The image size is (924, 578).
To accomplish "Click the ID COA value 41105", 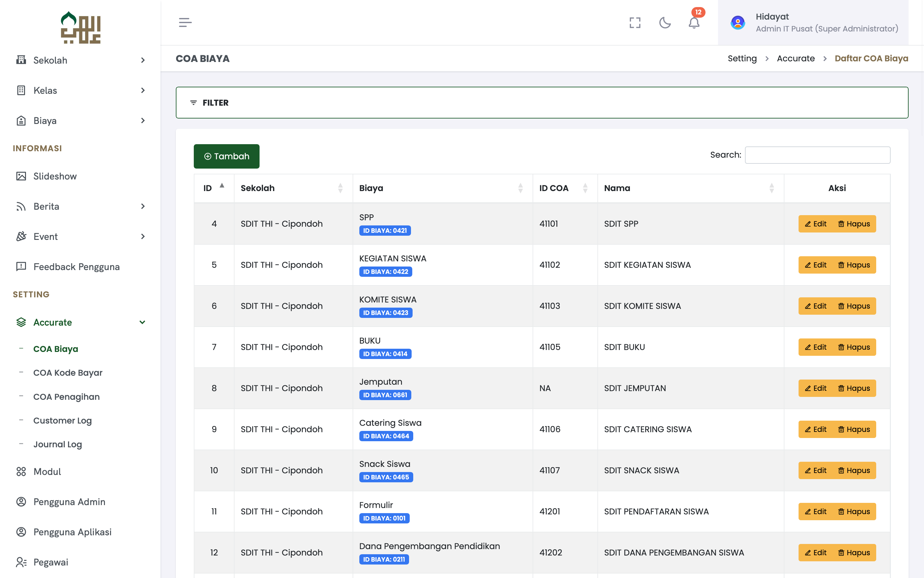I will (x=550, y=347).
